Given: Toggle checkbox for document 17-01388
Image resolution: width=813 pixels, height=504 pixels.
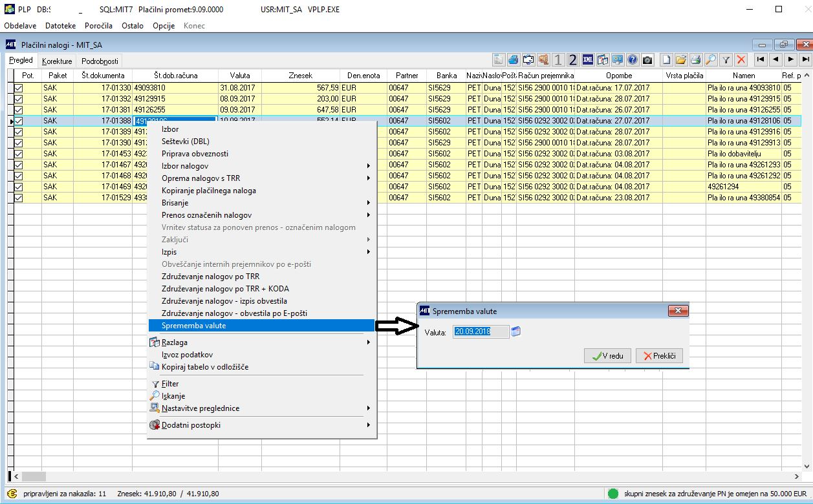Looking at the screenshot, I should (18, 121).
